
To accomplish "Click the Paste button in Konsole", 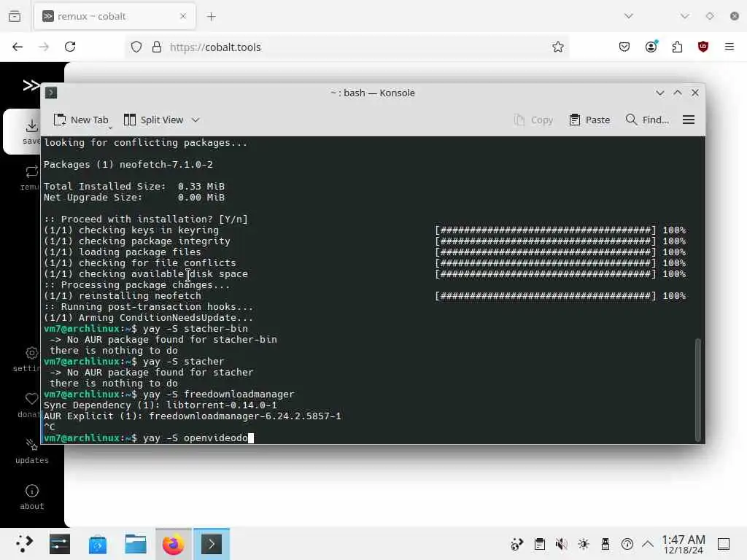I will tap(589, 120).
